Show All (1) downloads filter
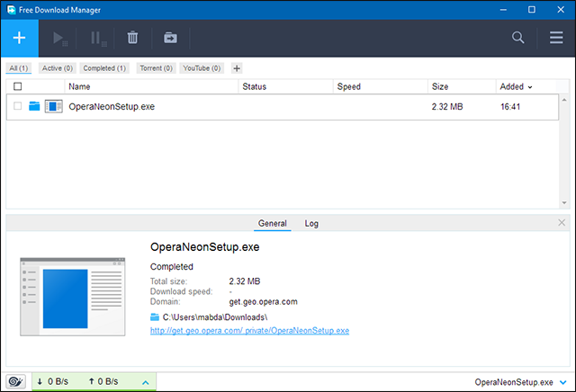Image resolution: width=576 pixels, height=392 pixels. [19, 68]
